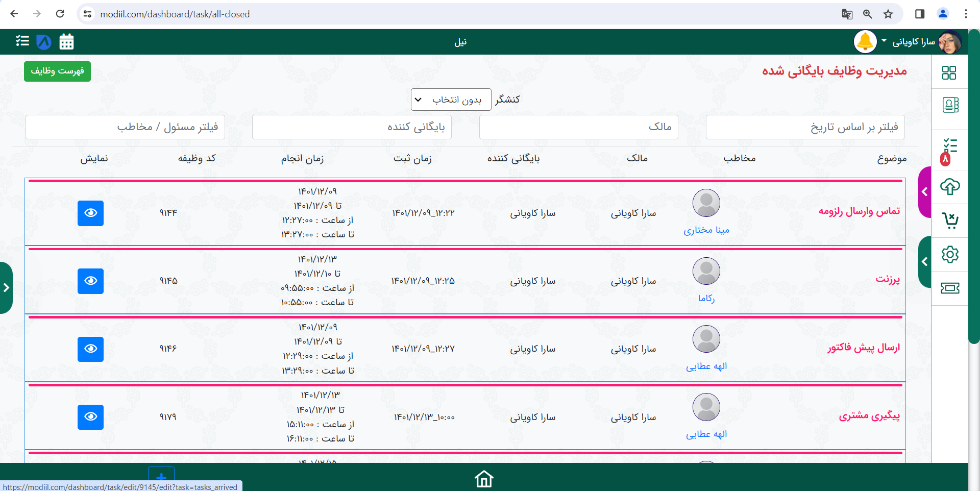View task 9145 with eye button
The height and width of the screenshot is (491, 980).
(90, 281)
